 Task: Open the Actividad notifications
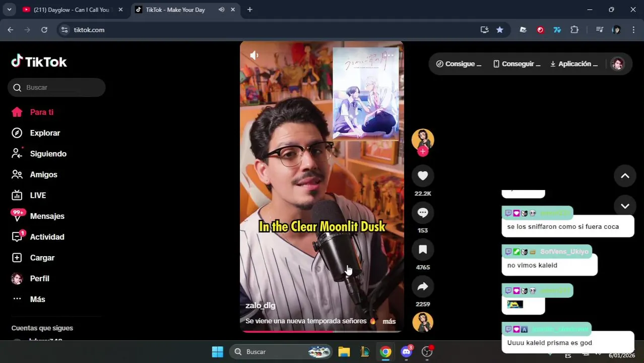38,236
